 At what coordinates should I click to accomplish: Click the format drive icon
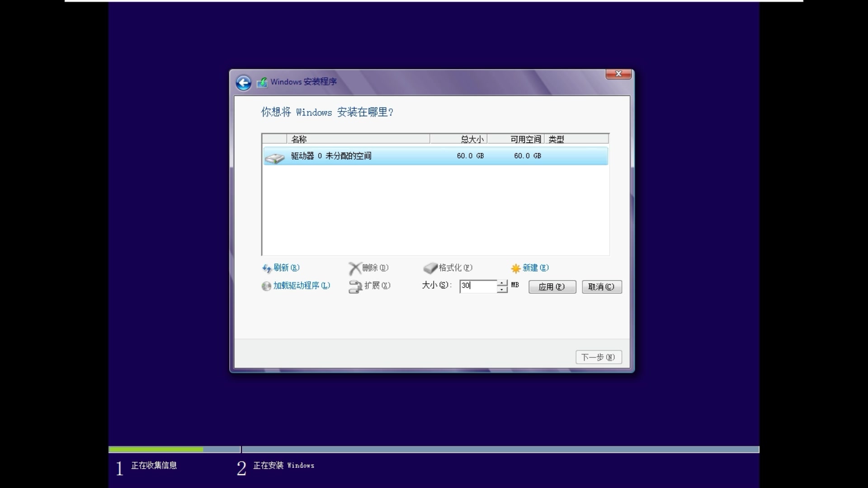(x=430, y=268)
